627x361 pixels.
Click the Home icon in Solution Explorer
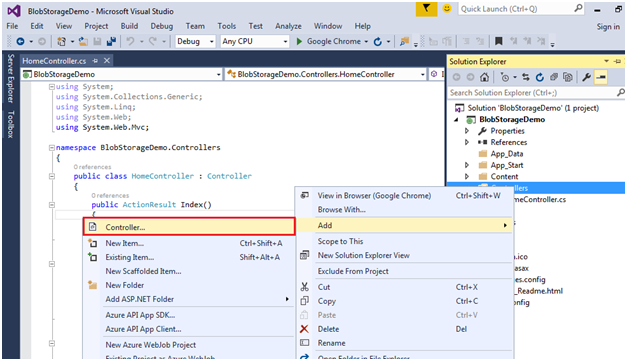point(484,77)
